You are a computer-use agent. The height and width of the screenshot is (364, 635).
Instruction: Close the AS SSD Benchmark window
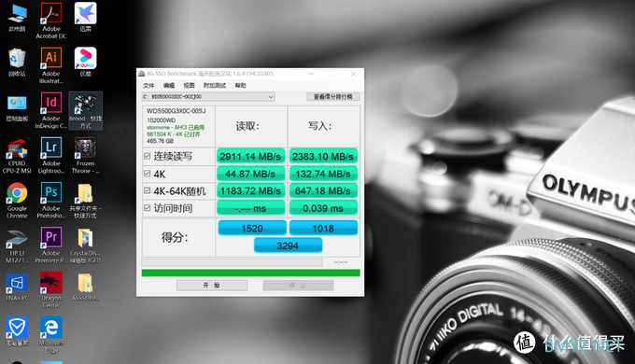[x=353, y=74]
